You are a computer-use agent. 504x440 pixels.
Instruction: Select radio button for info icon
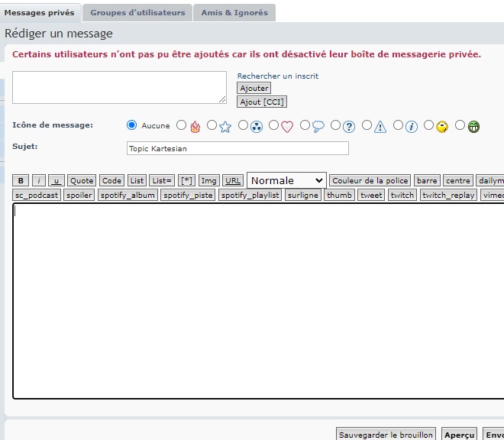[399, 125]
